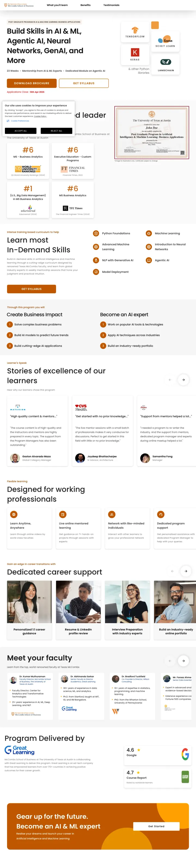Advance the learner stories carousel forward
Viewport: 196px width, 868px height.
pos(183,380)
